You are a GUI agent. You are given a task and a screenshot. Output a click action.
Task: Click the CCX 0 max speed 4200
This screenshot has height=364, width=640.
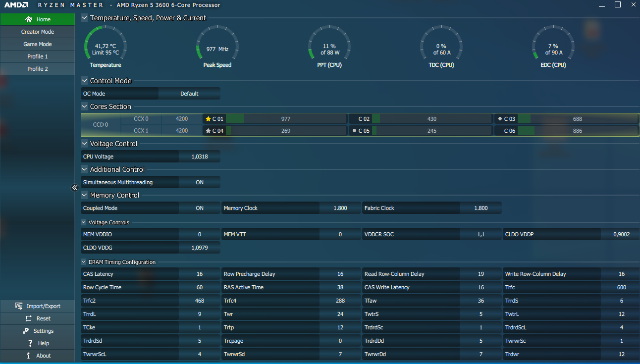pyautogui.click(x=182, y=119)
